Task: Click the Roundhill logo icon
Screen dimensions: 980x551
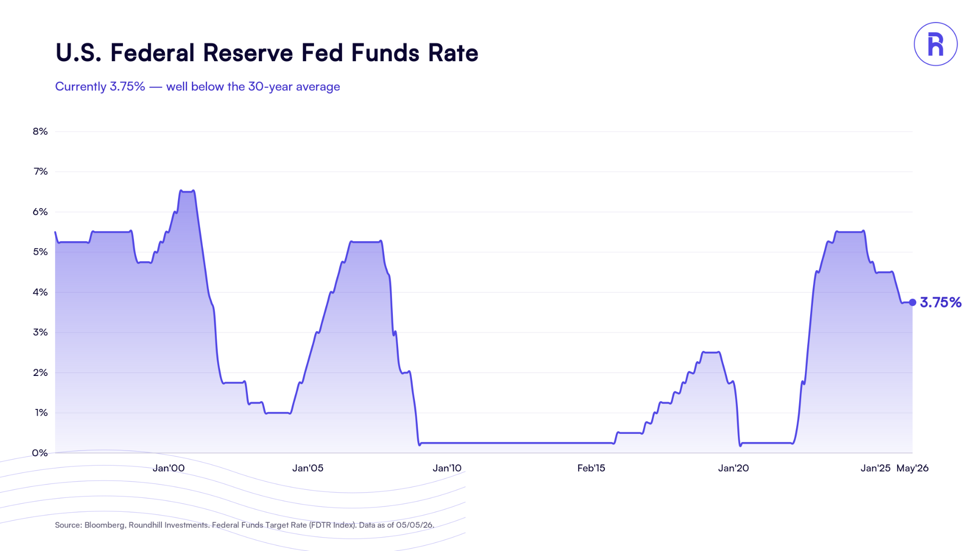Action: pyautogui.click(x=935, y=44)
